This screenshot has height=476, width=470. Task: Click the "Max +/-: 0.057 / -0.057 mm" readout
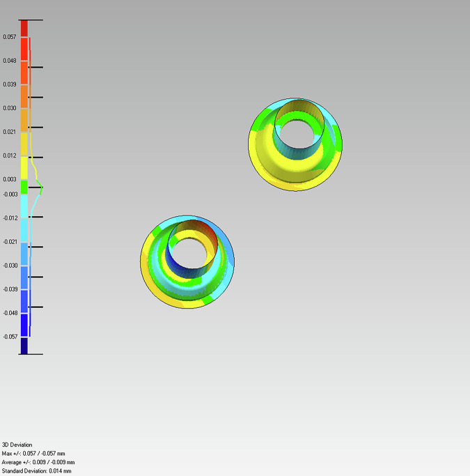tap(33, 454)
